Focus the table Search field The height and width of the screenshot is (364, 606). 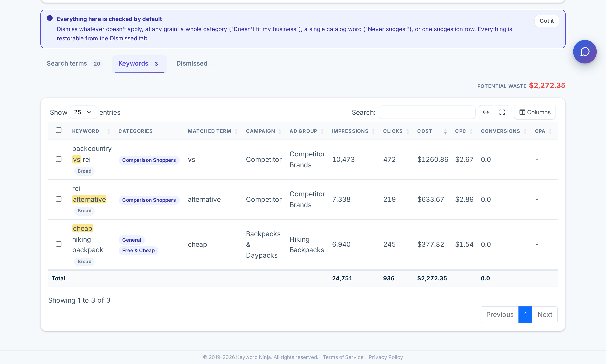427,112
